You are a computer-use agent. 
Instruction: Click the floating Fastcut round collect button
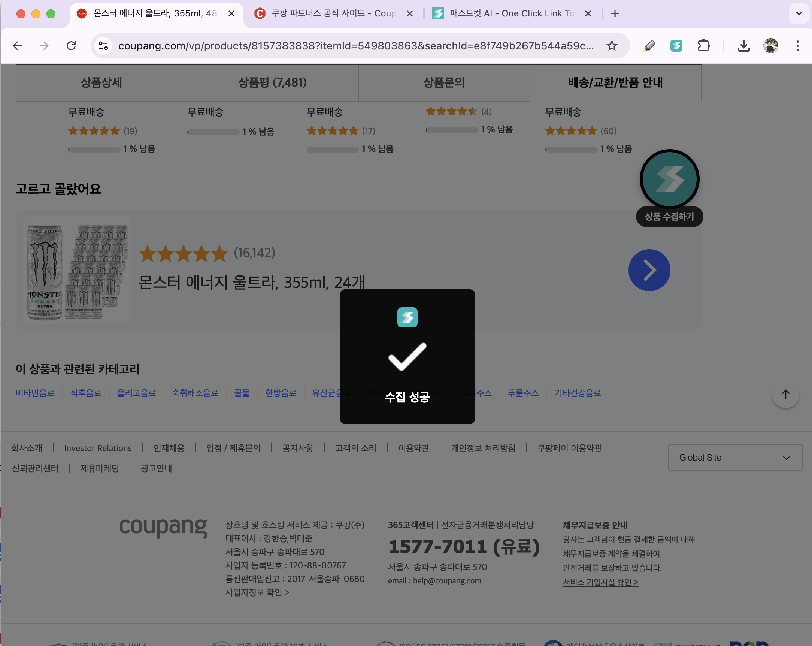point(669,179)
